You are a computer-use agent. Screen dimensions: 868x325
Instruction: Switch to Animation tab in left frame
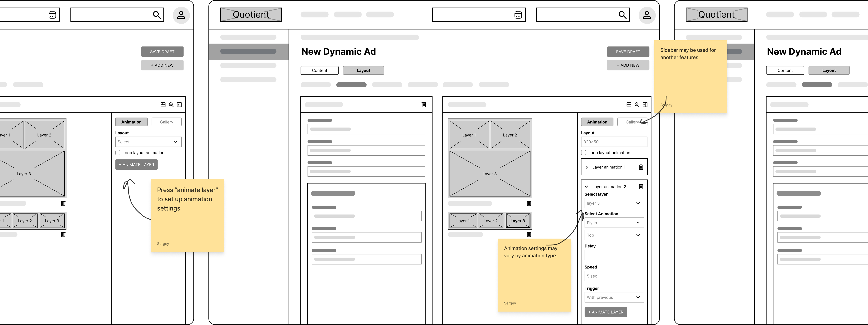(131, 122)
